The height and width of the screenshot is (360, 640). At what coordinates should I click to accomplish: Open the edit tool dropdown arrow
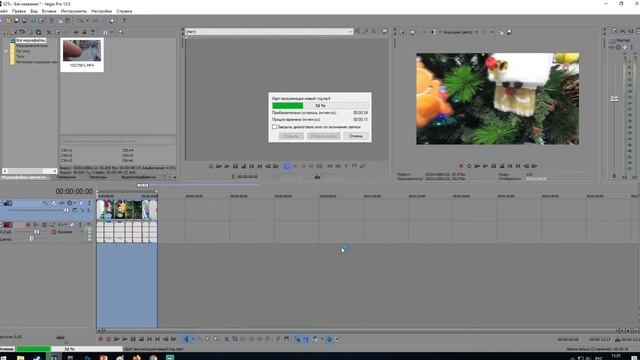tap(193, 339)
